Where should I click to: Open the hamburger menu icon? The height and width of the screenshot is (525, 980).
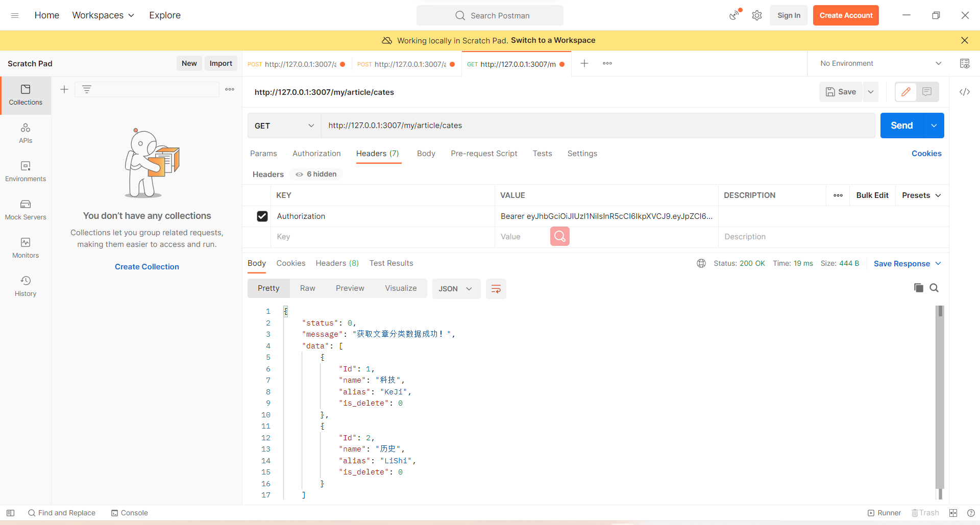click(15, 15)
